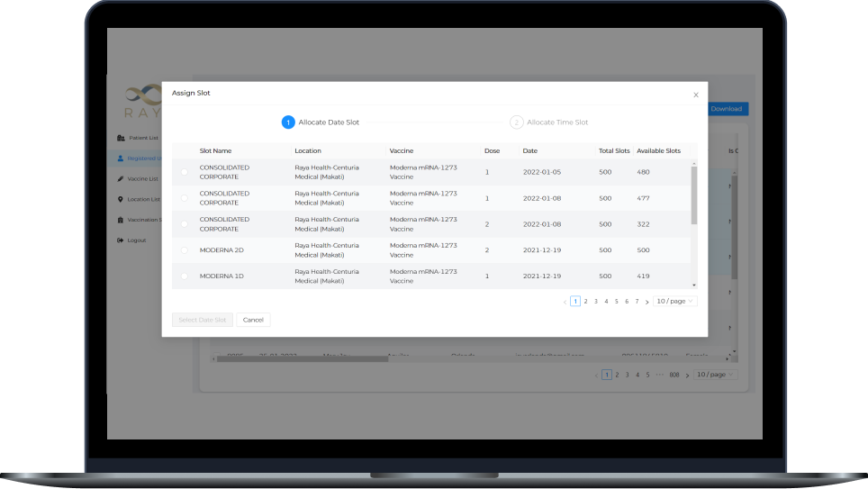This screenshot has height=489, width=868.
Task: Select the dose 2 CONSOLIDATED CORPORATE radio
Action: (x=185, y=224)
